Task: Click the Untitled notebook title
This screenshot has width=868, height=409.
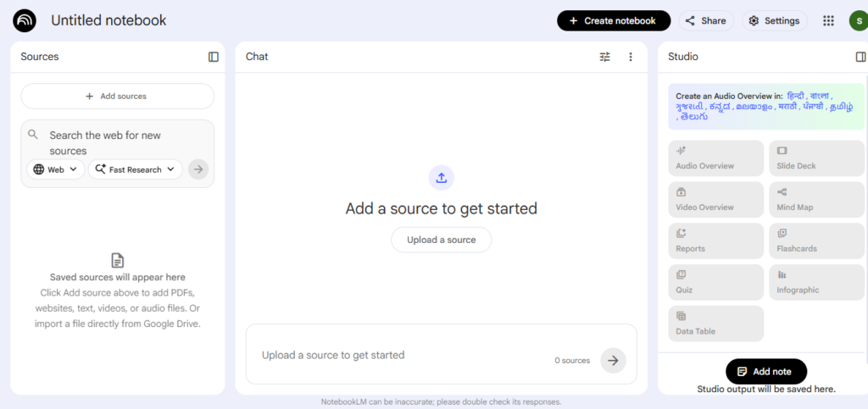Action: point(108,20)
